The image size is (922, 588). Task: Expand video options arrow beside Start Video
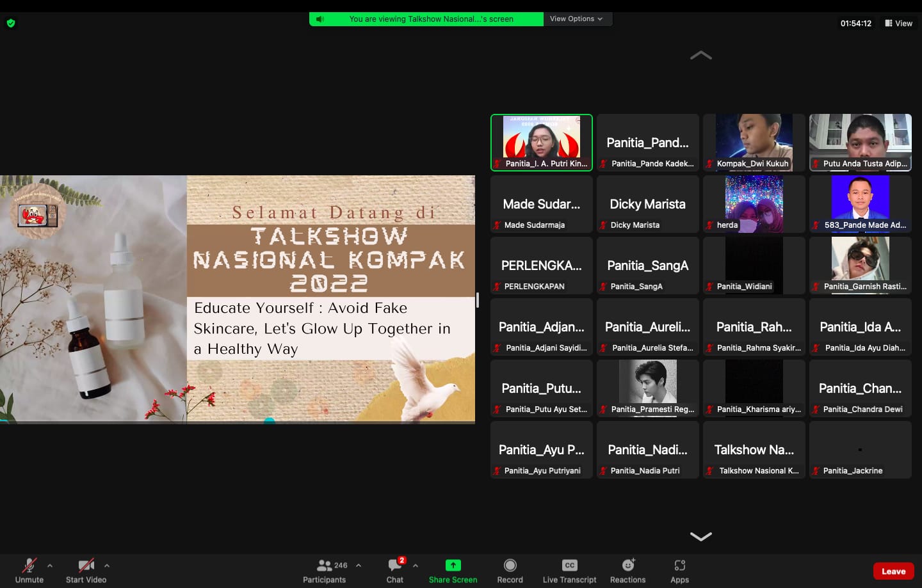point(107,566)
